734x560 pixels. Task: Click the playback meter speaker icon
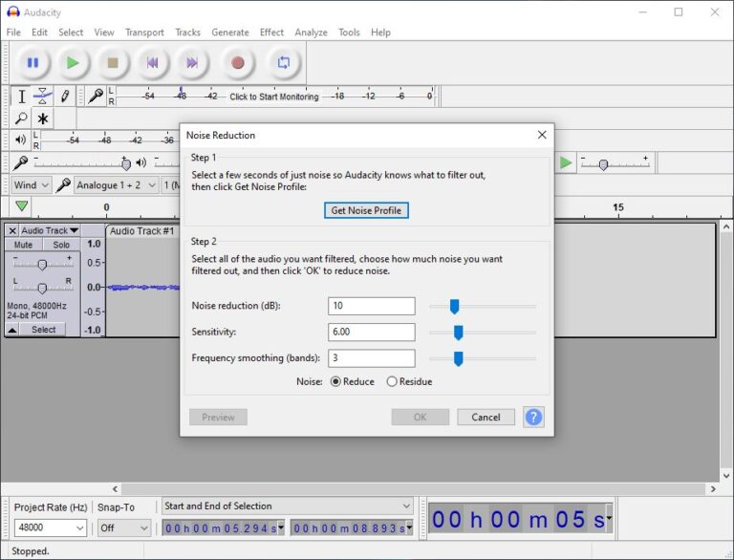click(20, 140)
